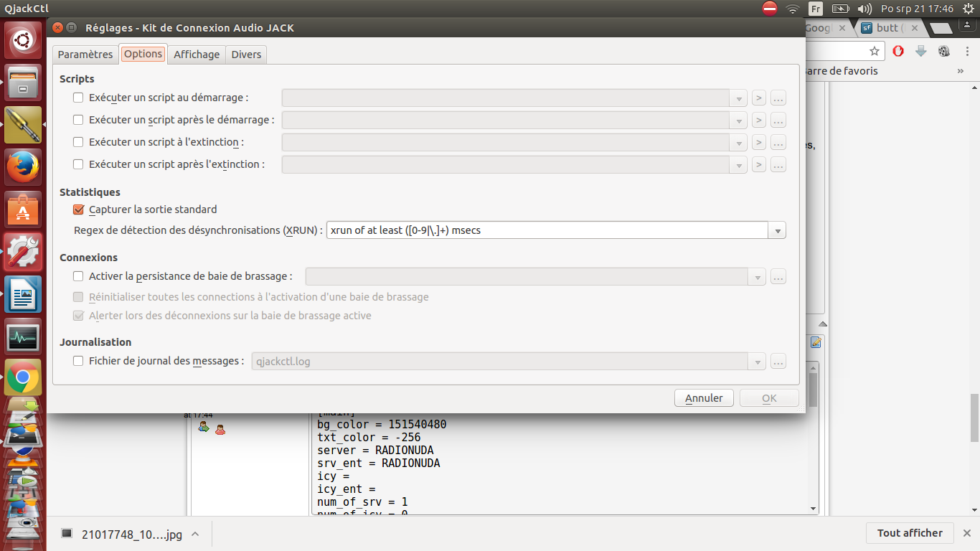This screenshot has width=980, height=551.
Task: Click the red user icon in the browser page
Action: tap(220, 429)
